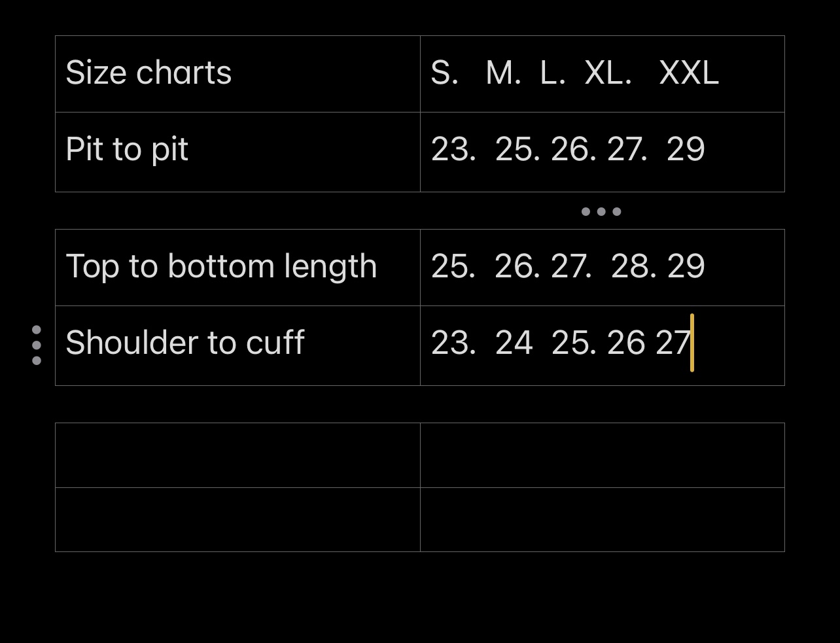The image size is (840, 643).
Task: Tap value 23 in Pit to pit row
Action: [x=453, y=150]
